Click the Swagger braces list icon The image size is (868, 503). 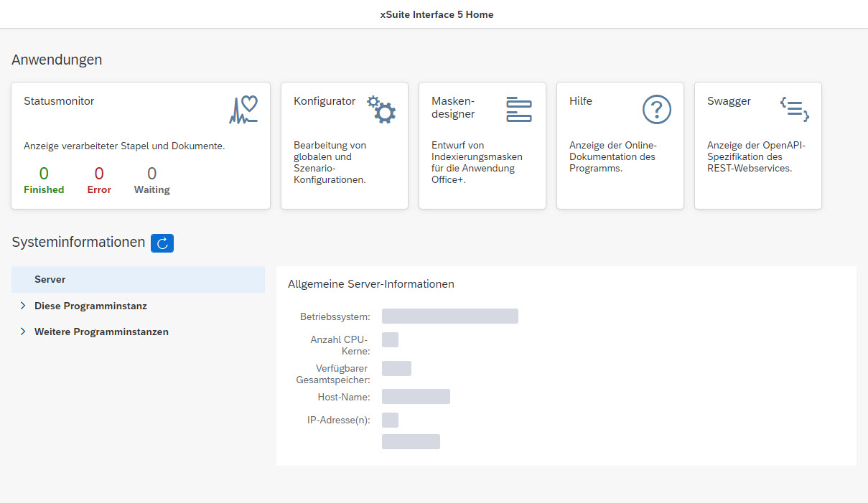coord(795,109)
